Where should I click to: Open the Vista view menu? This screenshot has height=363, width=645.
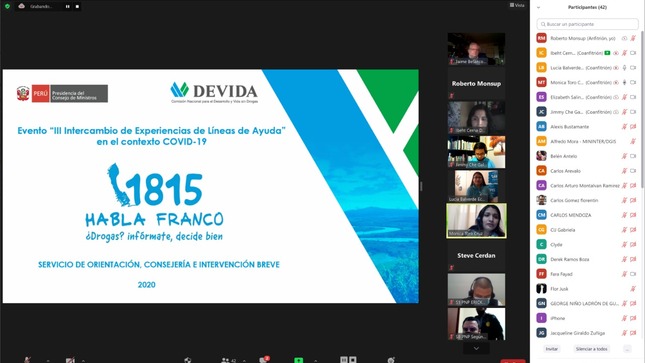pyautogui.click(x=517, y=5)
